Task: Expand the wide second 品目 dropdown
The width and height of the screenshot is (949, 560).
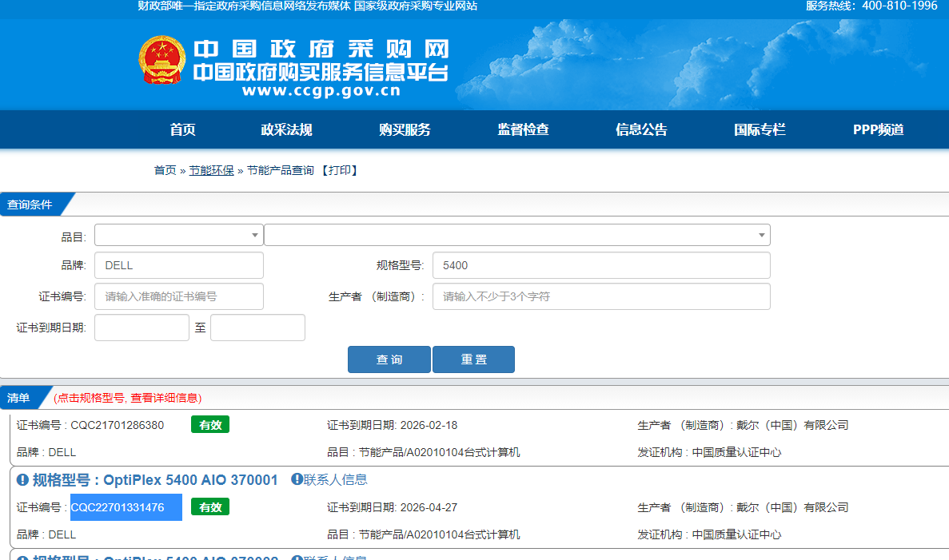Action: tap(517, 235)
